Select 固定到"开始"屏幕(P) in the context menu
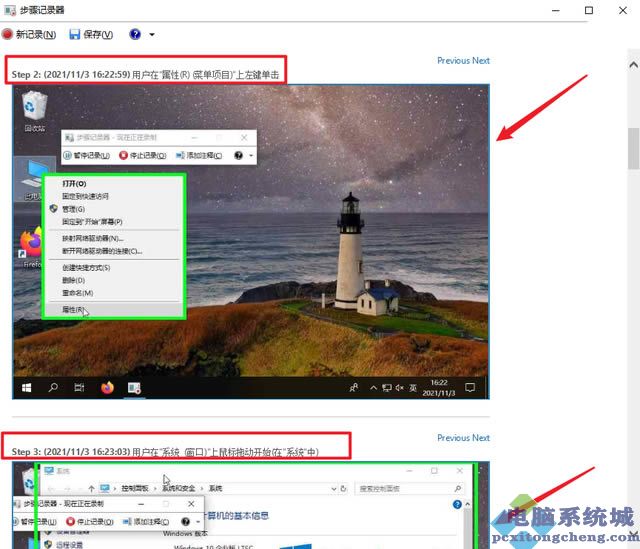The height and width of the screenshot is (549, 640). (92, 222)
